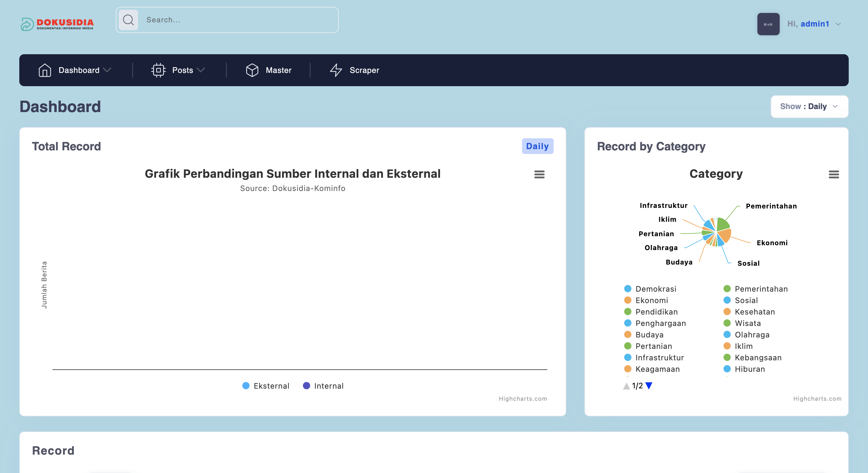Click into the Search input field
Viewport: 868px width, 473px height.
click(236, 20)
